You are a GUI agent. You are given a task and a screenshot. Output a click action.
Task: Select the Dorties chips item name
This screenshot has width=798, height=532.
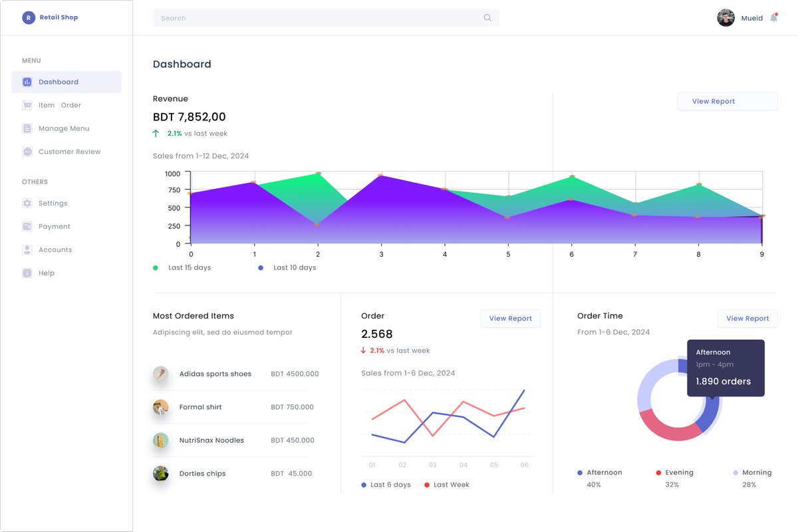pyautogui.click(x=203, y=473)
